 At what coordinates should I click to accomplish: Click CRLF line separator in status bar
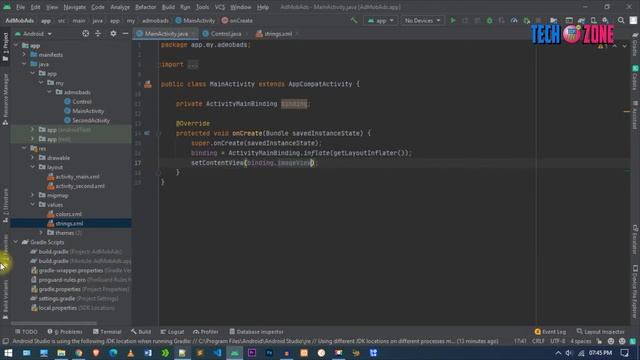tap(538, 341)
